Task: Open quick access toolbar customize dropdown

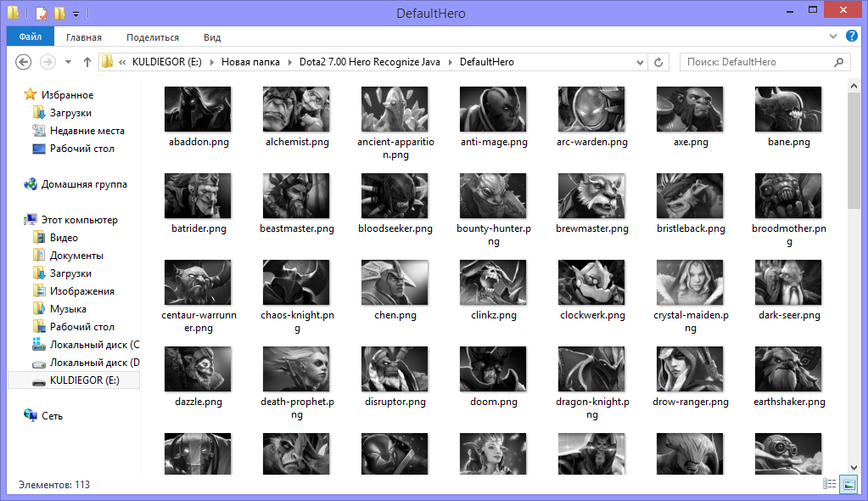Action: [x=76, y=13]
